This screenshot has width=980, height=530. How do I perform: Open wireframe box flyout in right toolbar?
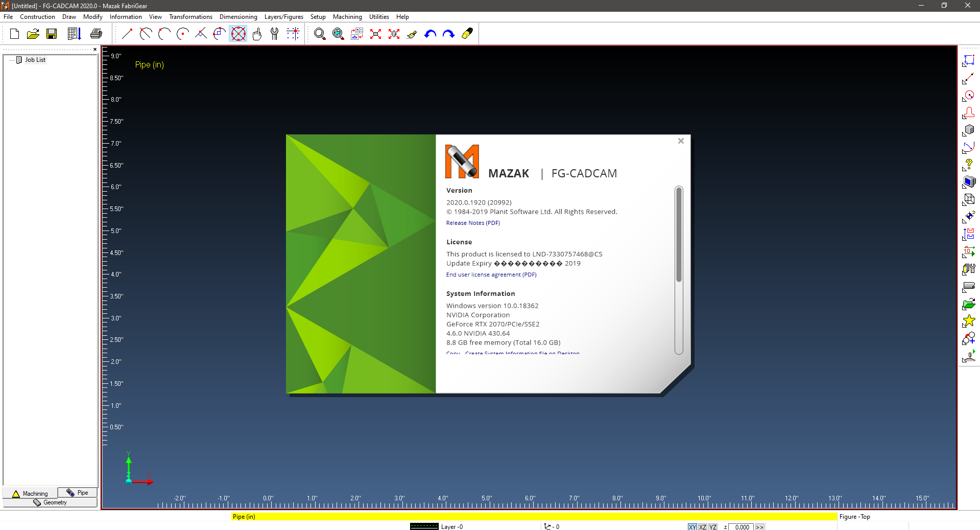point(968,200)
